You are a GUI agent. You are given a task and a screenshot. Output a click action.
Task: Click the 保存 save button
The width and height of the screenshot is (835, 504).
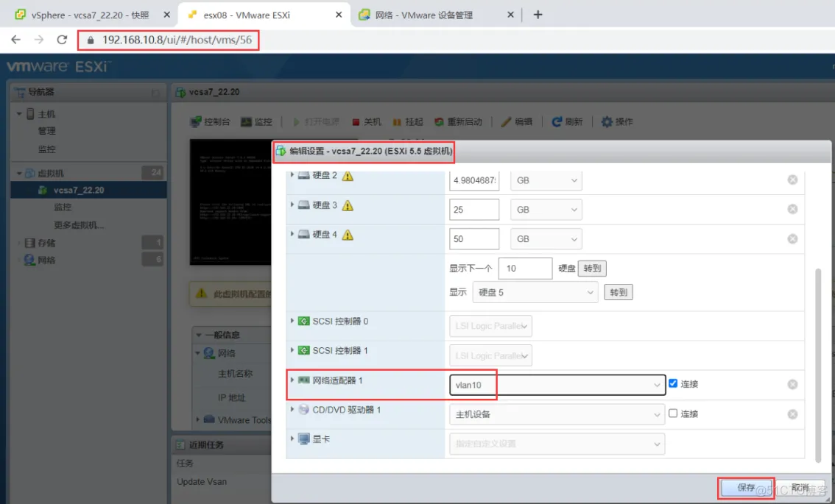tap(745, 488)
